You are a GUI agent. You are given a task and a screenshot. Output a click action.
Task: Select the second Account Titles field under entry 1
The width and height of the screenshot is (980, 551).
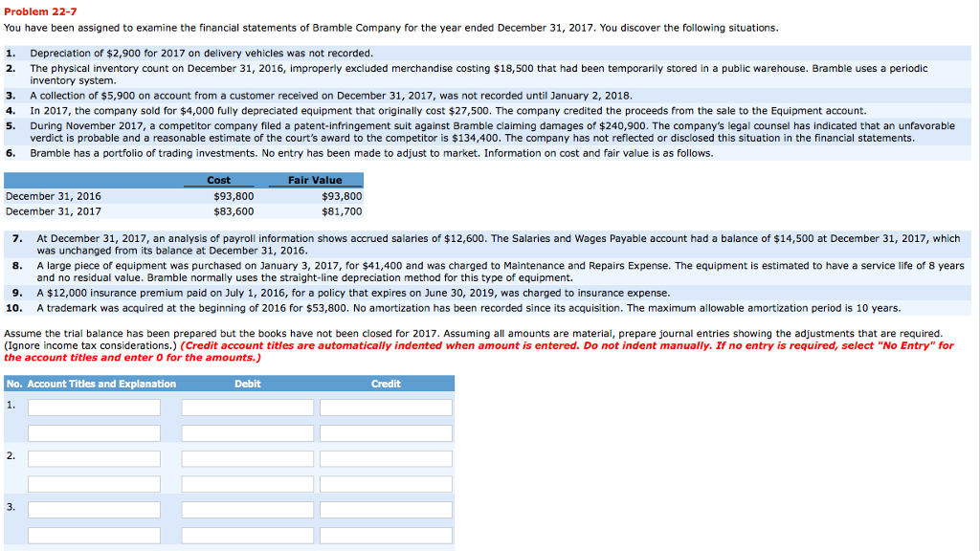coord(96,432)
